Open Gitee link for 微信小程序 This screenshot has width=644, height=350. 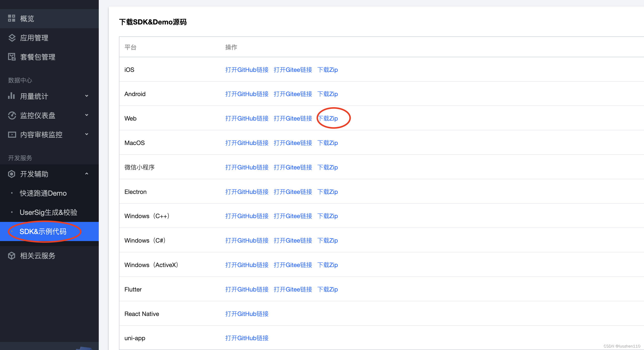(x=293, y=167)
